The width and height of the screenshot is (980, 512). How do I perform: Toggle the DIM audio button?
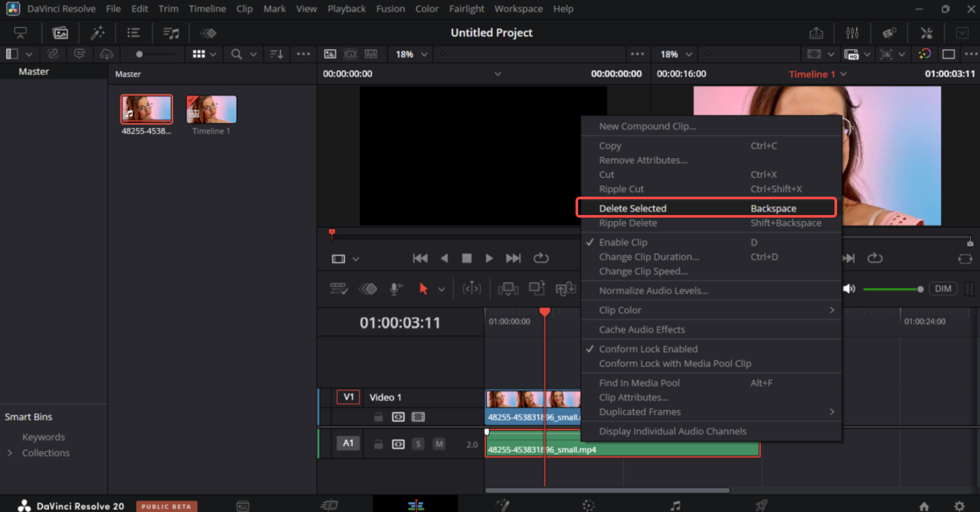point(943,288)
